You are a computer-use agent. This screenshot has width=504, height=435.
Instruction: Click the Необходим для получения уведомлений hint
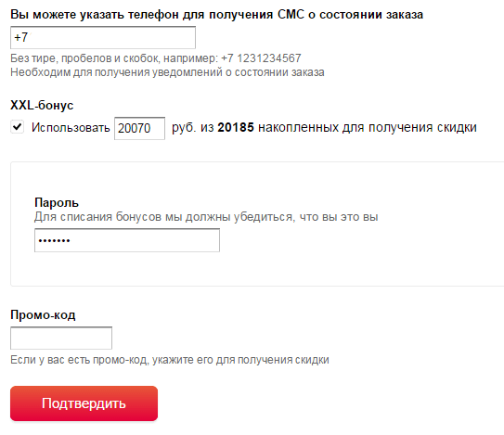(167, 72)
